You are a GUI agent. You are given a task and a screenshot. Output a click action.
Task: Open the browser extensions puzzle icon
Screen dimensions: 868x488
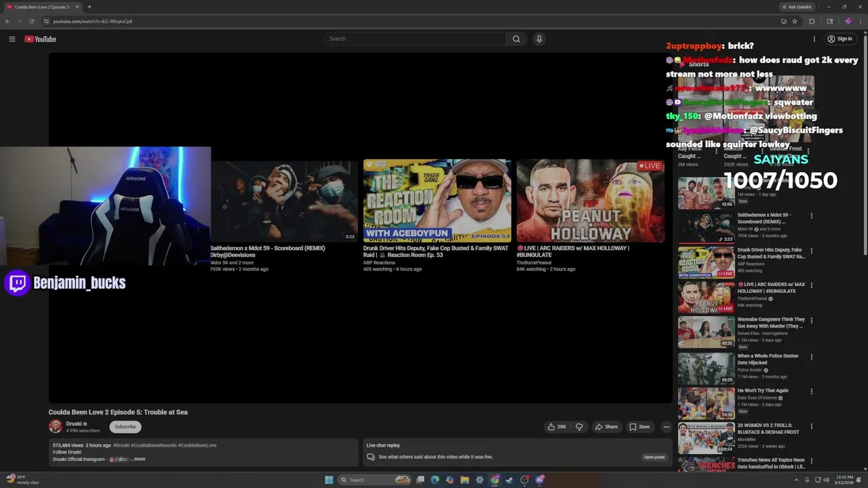812,21
